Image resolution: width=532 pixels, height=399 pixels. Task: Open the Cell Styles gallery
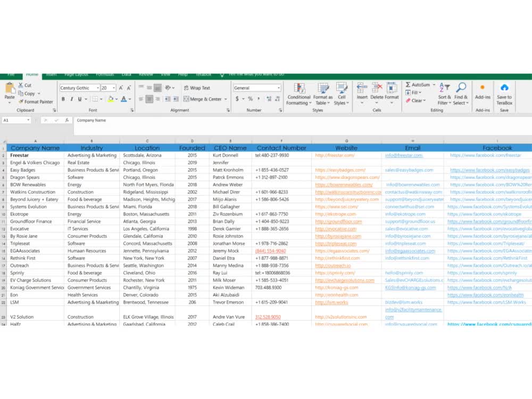[x=342, y=95]
